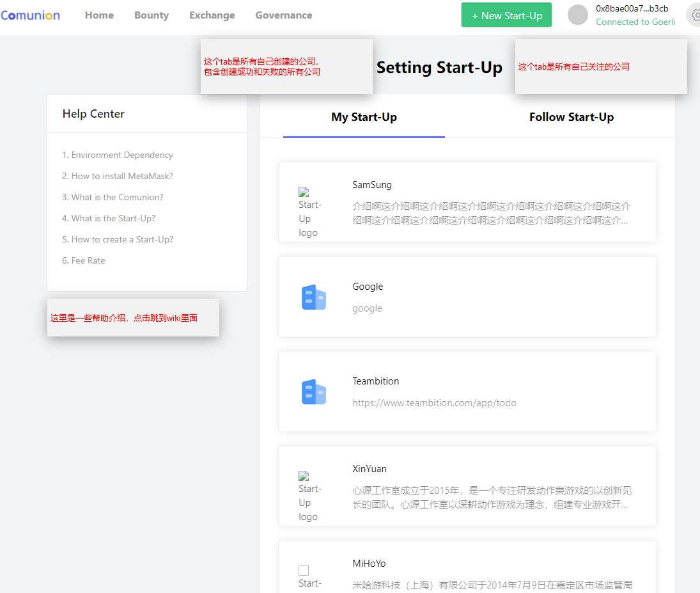Viewport: 700px width, 593px height.
Task: Open the Bounty menu item
Action: pyautogui.click(x=152, y=15)
